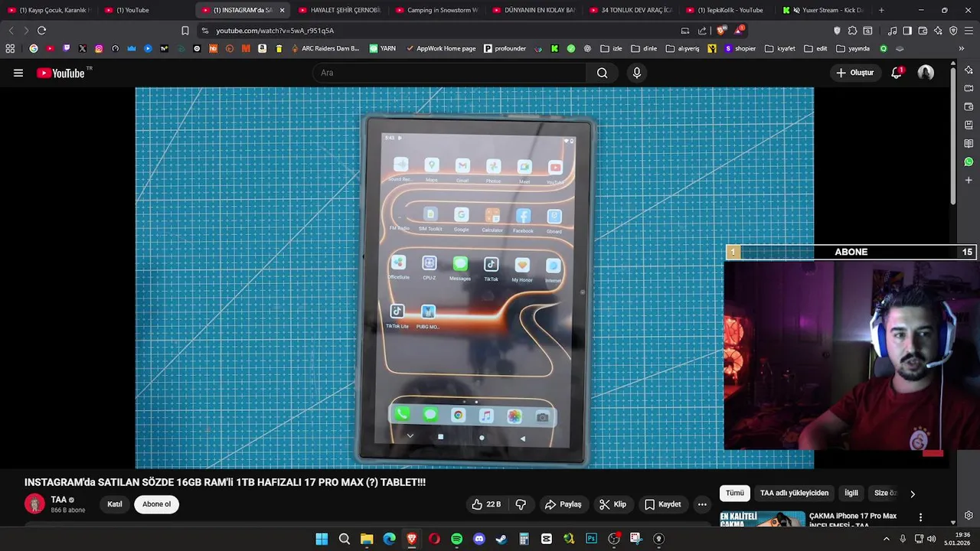Open Twitch bookmark icon in bookmarks bar

coord(67,48)
